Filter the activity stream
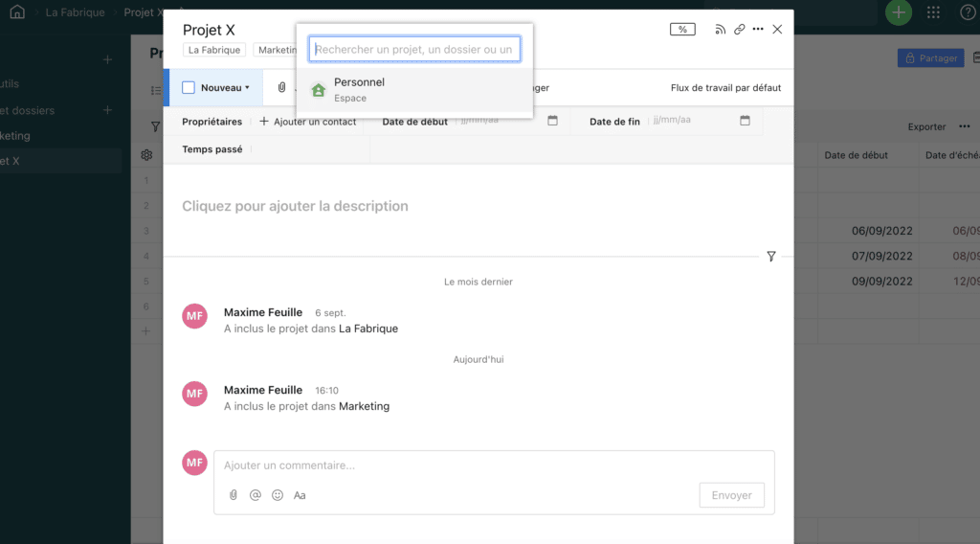 tap(771, 257)
